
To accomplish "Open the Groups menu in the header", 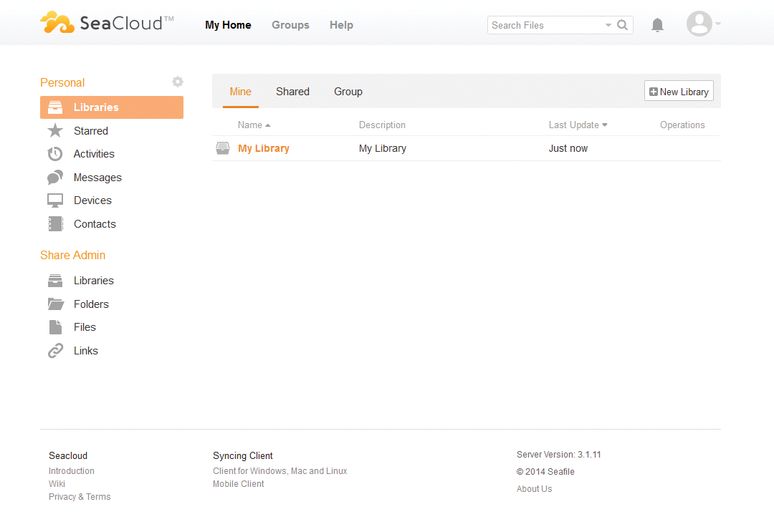I will pyautogui.click(x=290, y=25).
